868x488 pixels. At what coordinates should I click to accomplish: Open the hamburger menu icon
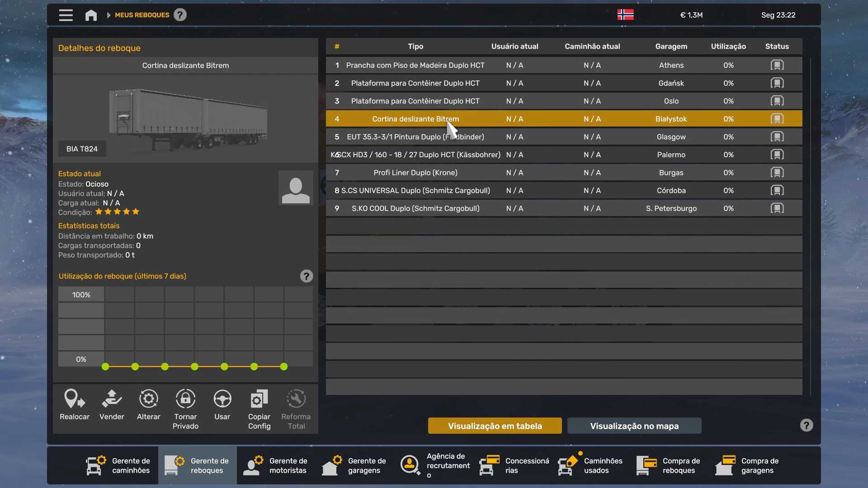[x=66, y=15]
